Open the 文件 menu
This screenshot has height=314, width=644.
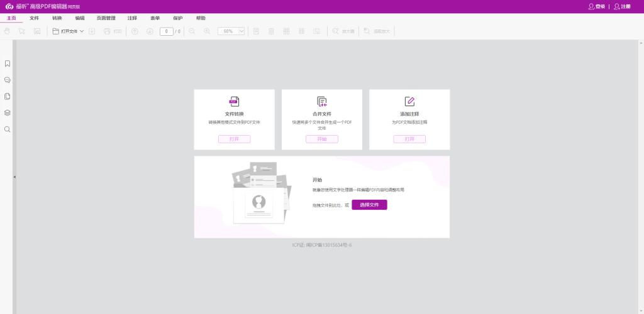point(34,18)
